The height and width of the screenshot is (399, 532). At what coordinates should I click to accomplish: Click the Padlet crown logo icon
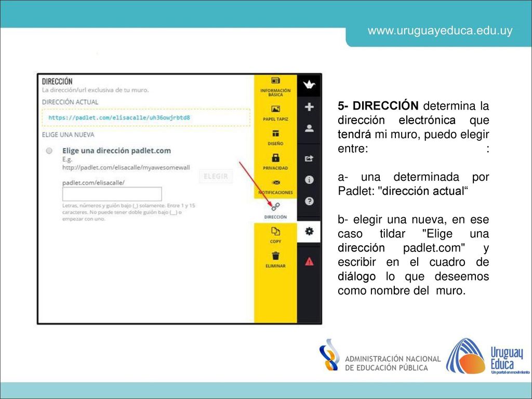[x=309, y=85]
